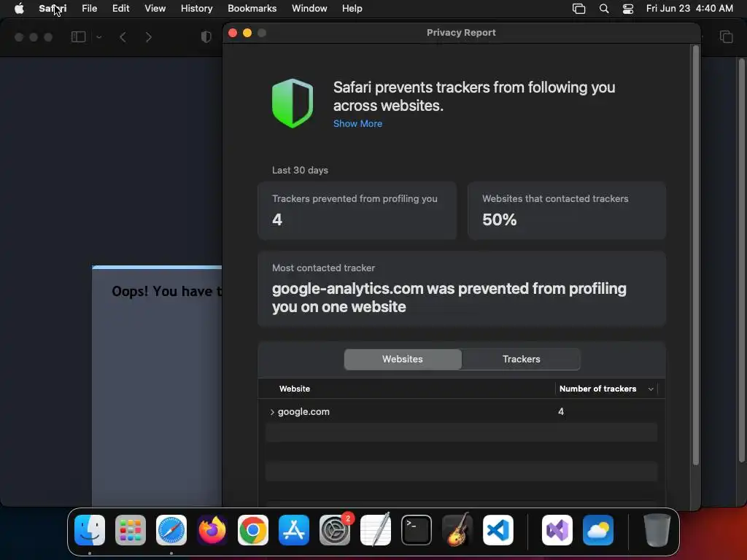Open System Settings from the Dock
Screen dimensions: 747x560
coord(335,530)
